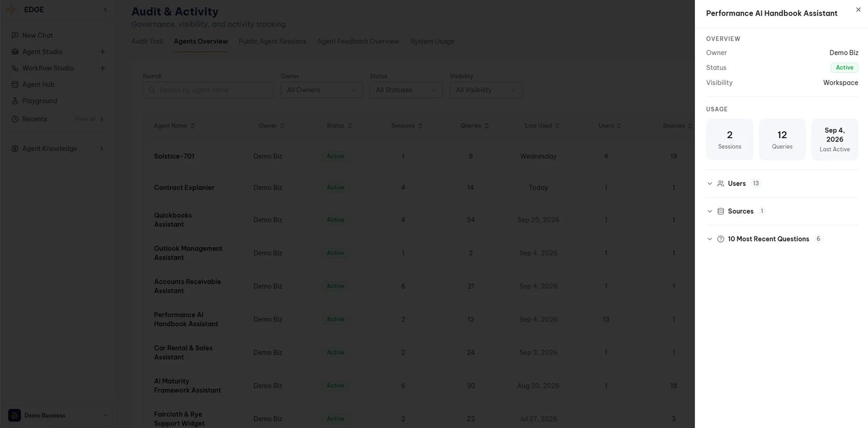868x428 pixels.
Task: Sort by Sessions column arrows
Action: tap(420, 126)
